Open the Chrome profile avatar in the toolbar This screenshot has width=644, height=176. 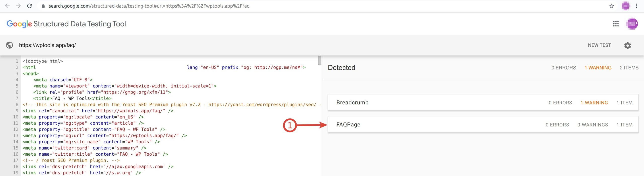coord(626,6)
